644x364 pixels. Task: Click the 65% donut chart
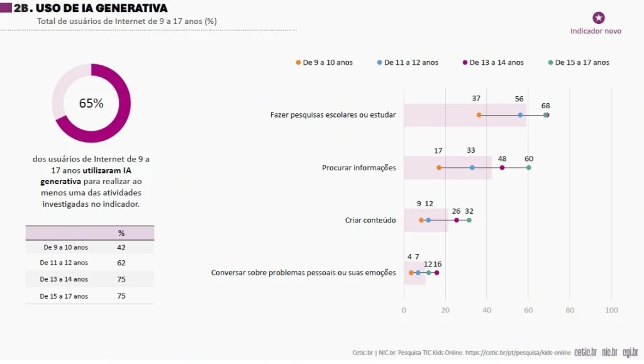91,103
